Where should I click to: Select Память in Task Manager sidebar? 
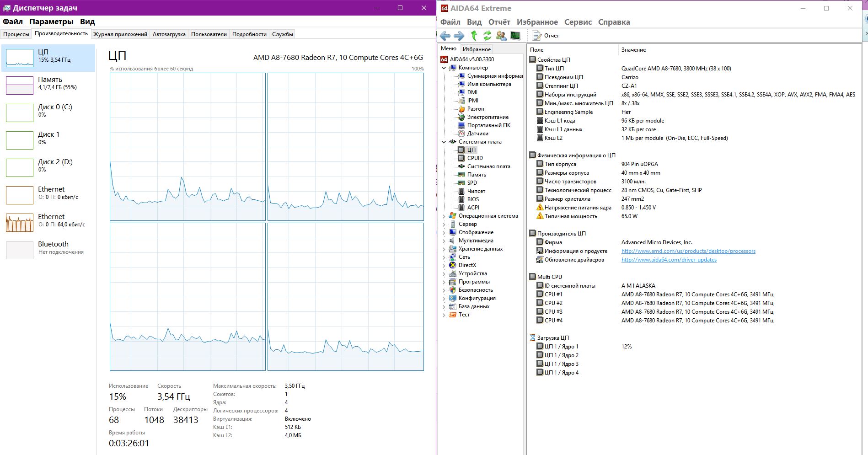48,85
